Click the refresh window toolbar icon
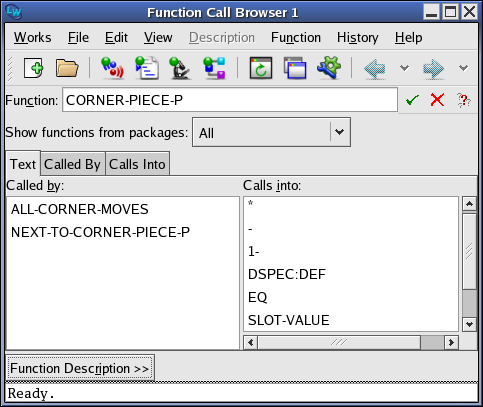483x407 pixels. click(261, 68)
